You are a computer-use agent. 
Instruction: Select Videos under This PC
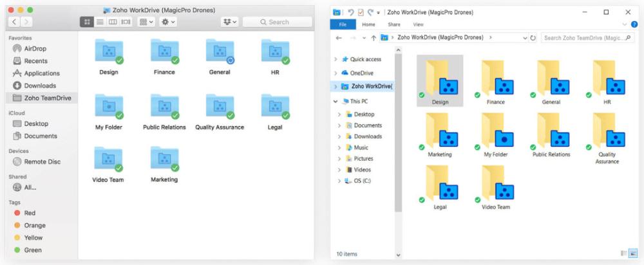(x=358, y=170)
